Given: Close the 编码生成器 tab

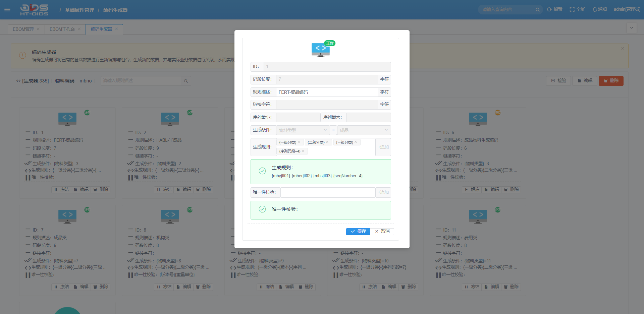Looking at the screenshot, I should [x=117, y=29].
